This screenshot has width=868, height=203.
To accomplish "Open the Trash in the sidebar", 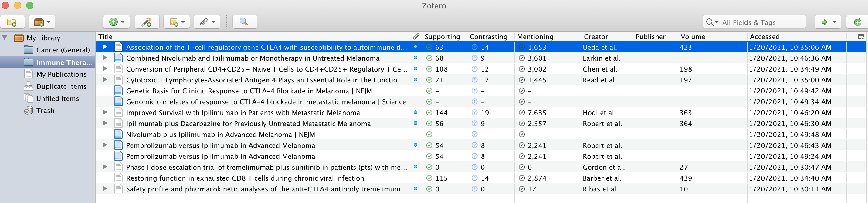I will click(x=45, y=111).
